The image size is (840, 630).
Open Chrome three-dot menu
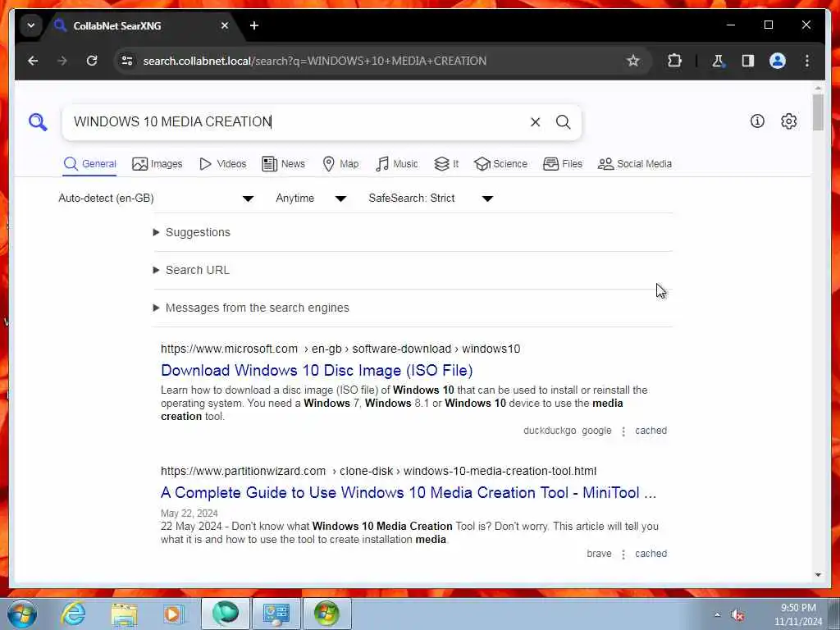[807, 61]
